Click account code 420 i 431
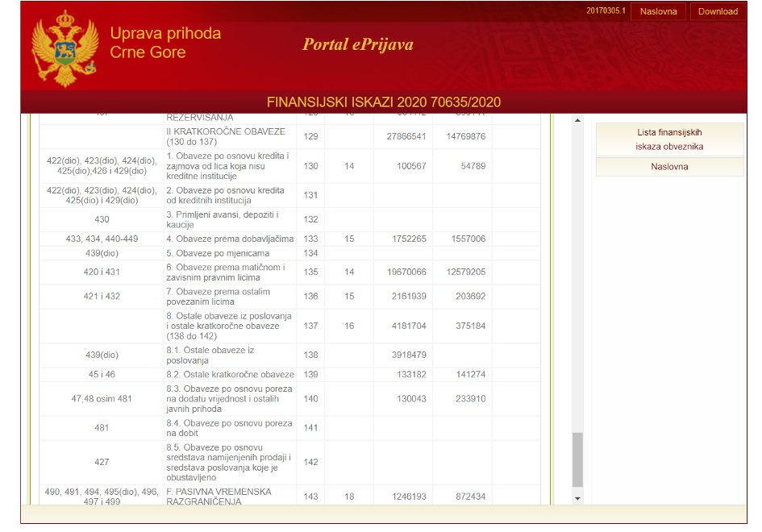 (x=102, y=272)
